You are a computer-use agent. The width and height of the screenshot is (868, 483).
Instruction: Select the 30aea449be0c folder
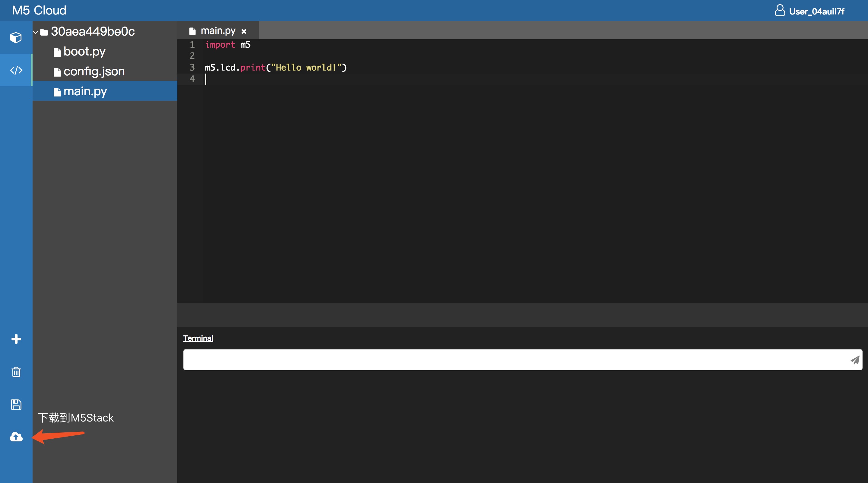[x=92, y=32]
